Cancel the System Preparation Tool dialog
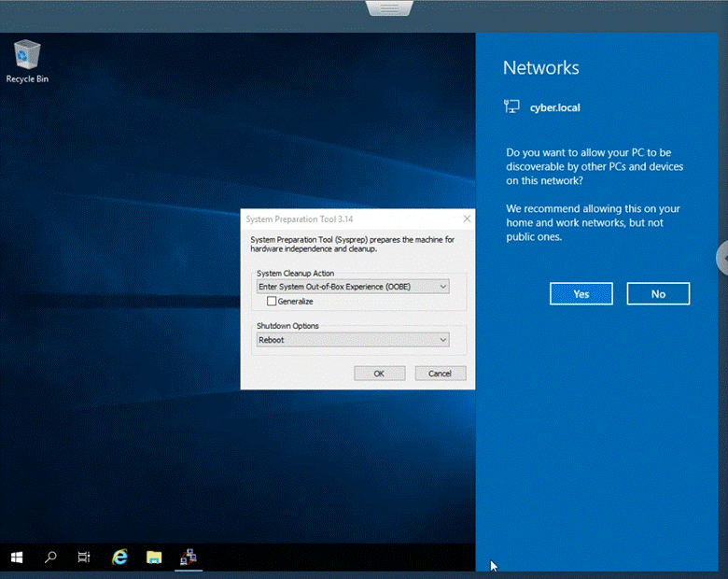The width and height of the screenshot is (728, 579). pyautogui.click(x=440, y=374)
